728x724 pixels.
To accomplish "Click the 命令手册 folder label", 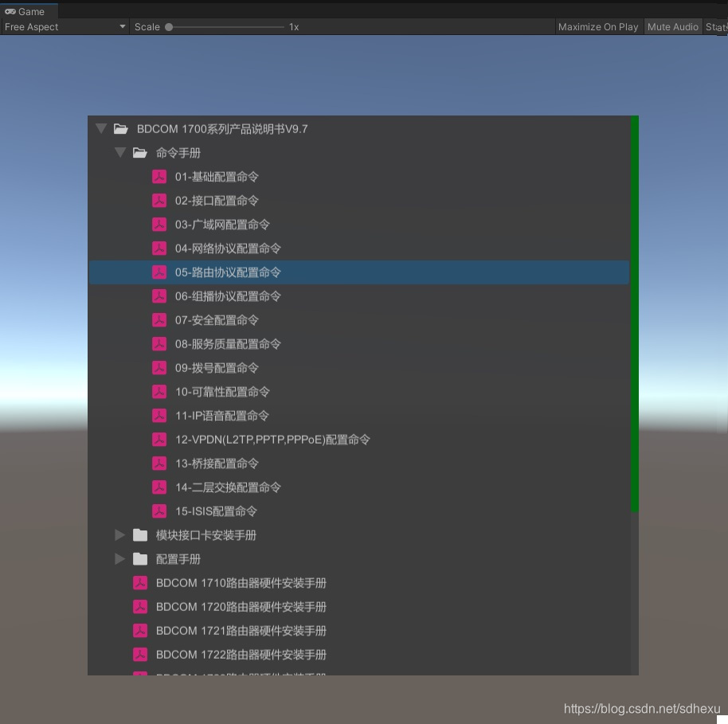I will click(x=178, y=153).
